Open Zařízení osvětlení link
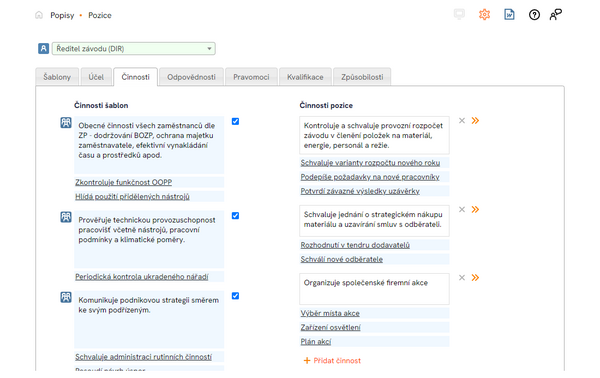Image resolution: width=600 pixels, height=378 pixels. click(x=330, y=327)
